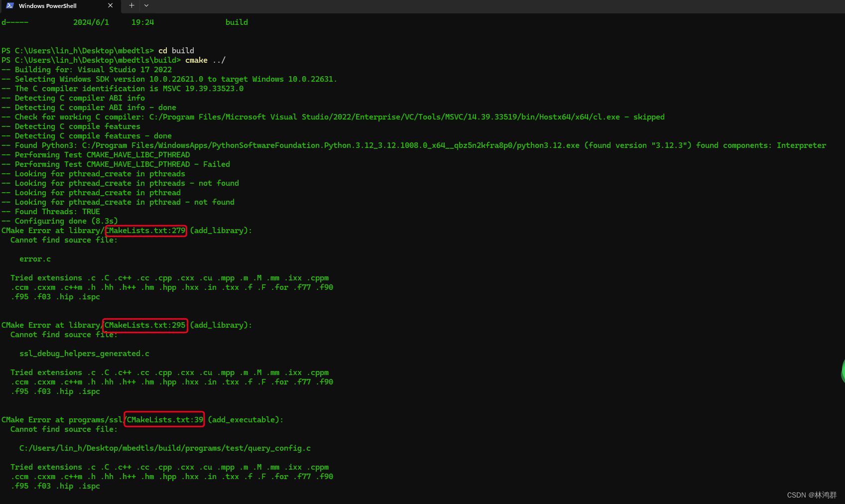This screenshot has width=845, height=504.
Task: Click 'CMakeLists.txt:39' error reference
Action: point(165,419)
